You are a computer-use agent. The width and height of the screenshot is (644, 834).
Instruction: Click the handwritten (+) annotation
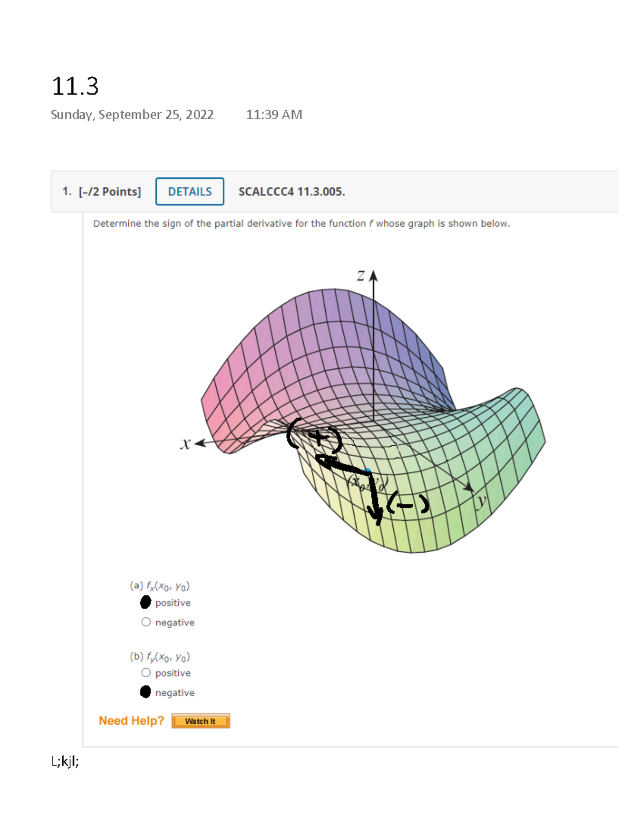pos(315,436)
